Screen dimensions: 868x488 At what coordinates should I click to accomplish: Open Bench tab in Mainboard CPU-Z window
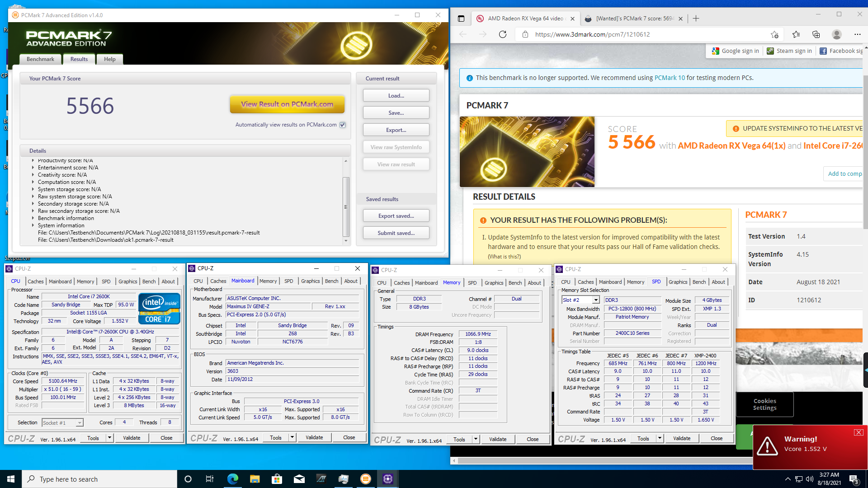(x=332, y=281)
